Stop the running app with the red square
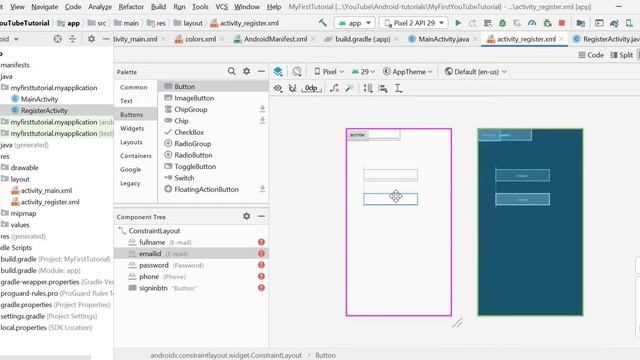The height and width of the screenshot is (360, 640). (562, 23)
